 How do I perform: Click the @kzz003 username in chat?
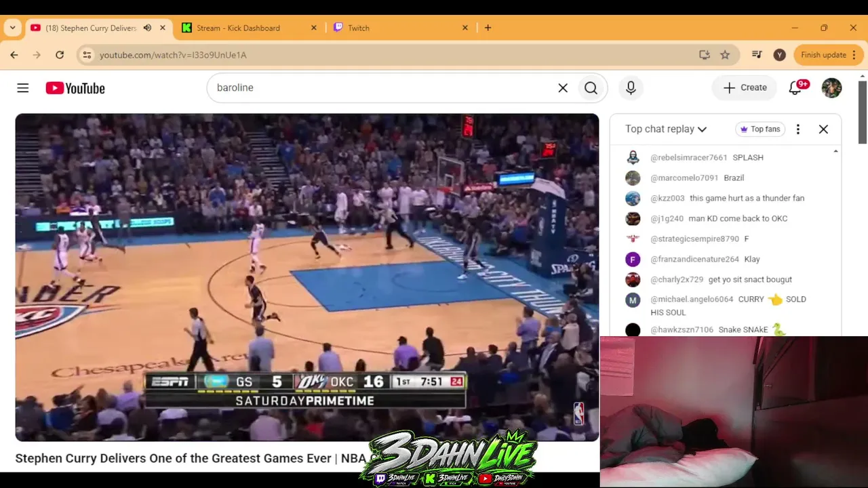(667, 198)
